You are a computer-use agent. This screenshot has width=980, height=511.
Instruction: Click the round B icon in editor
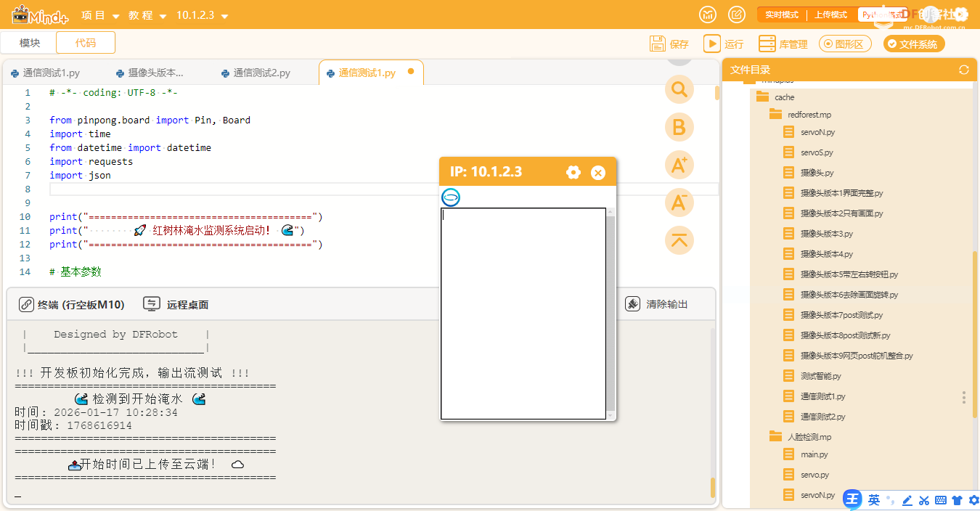pos(679,127)
